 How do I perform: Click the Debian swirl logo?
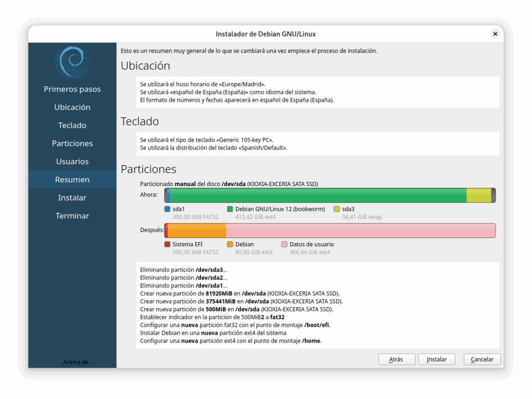point(72,62)
